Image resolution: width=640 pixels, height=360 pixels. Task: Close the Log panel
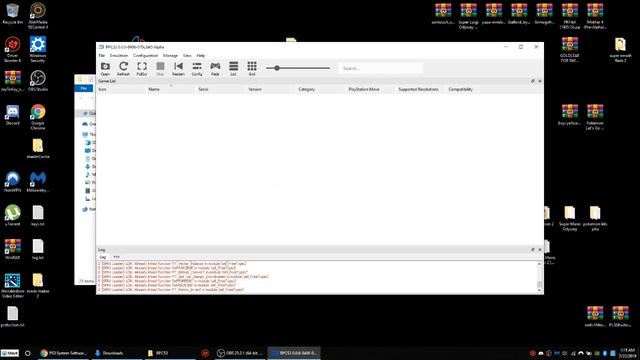point(540,249)
